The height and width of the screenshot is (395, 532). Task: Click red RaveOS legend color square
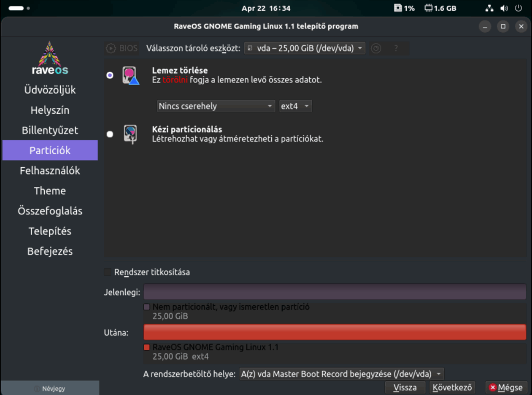pos(147,347)
